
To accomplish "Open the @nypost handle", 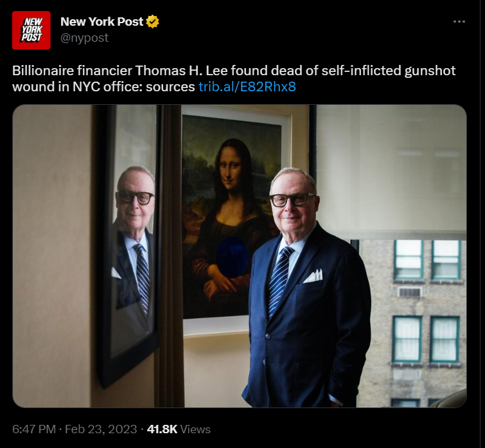I will [84, 38].
